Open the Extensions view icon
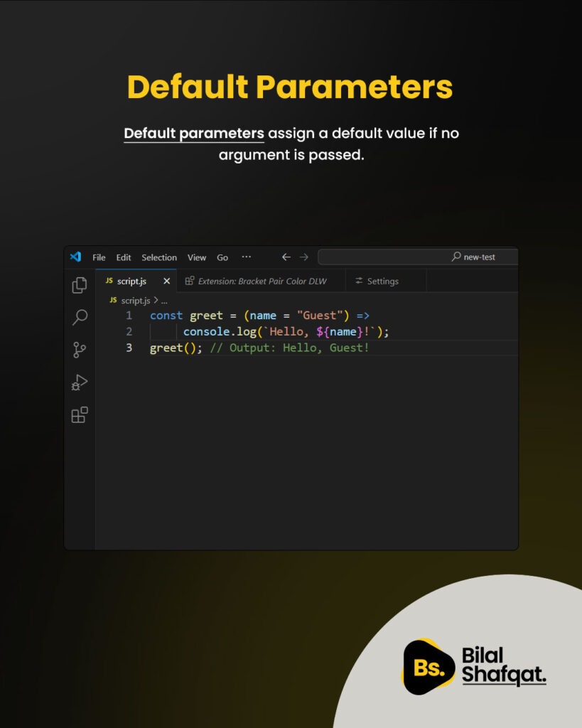Screen dimensions: 582x728 point(80,415)
